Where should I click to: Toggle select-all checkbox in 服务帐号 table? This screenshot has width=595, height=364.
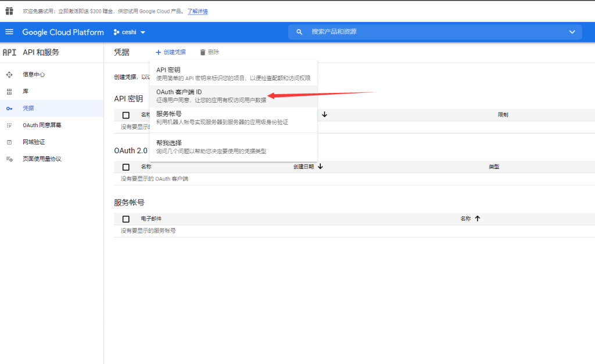(126, 219)
